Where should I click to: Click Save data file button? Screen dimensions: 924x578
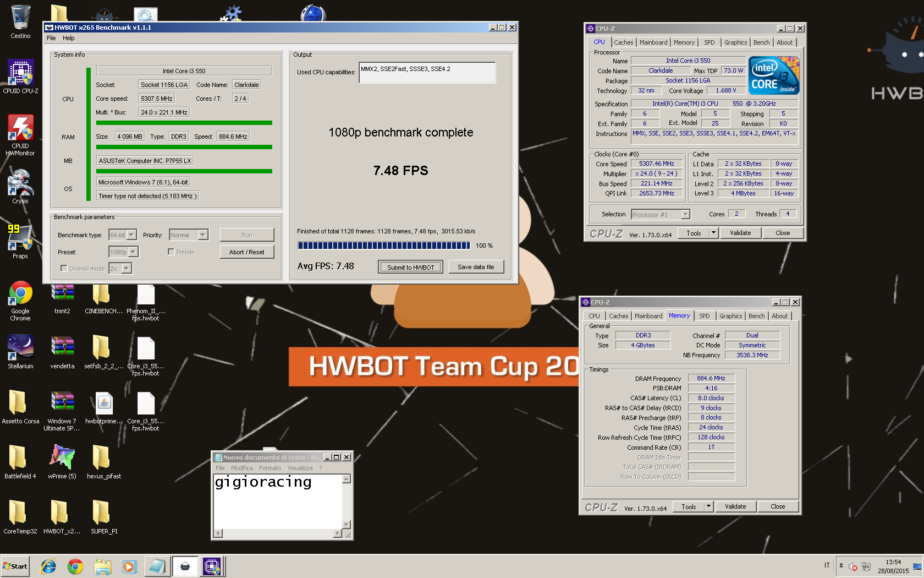click(x=476, y=267)
